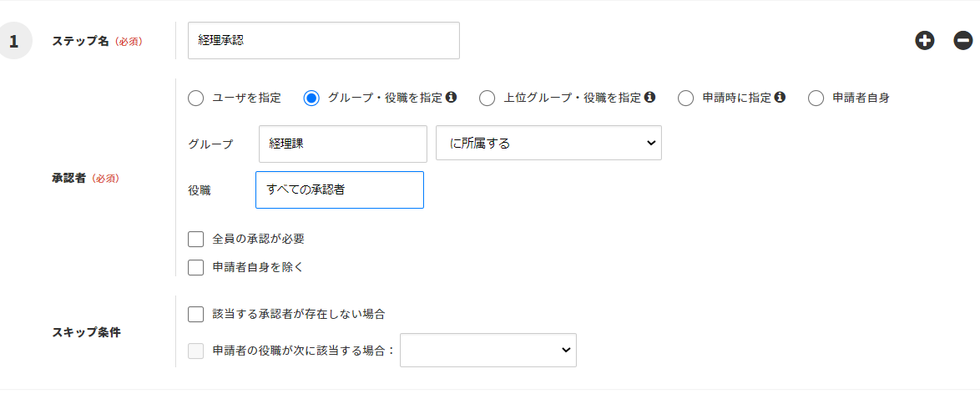Select the 申請時に指定 radio button
Screen dimensions: 980x404
coord(686,98)
